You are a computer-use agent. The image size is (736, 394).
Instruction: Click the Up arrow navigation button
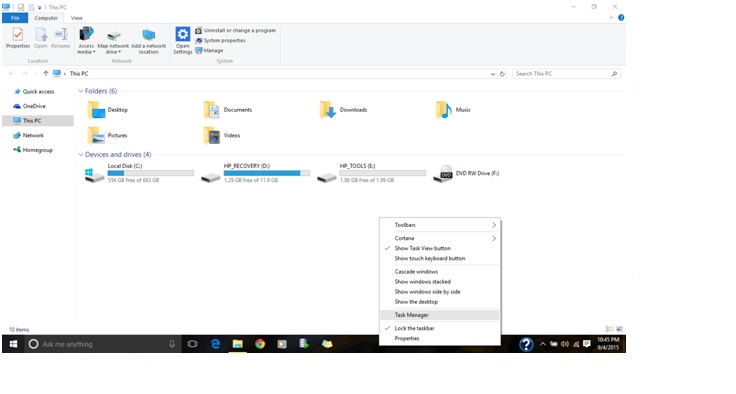[x=46, y=73]
